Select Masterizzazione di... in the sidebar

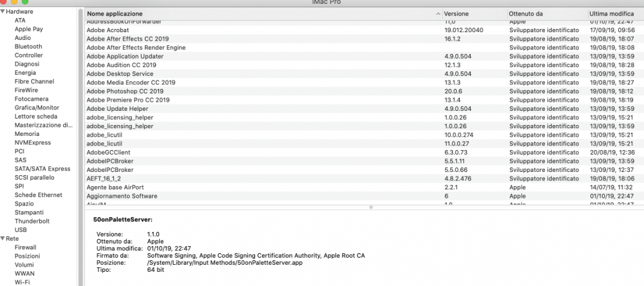pyautogui.click(x=44, y=125)
